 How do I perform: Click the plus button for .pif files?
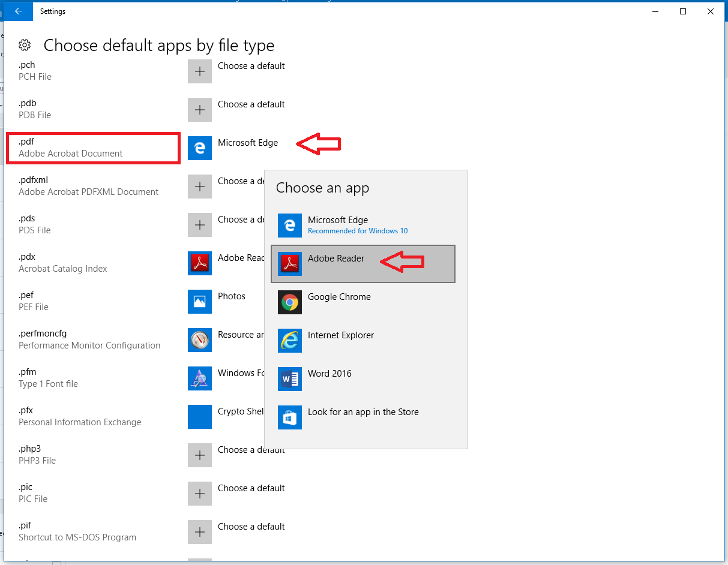[x=200, y=532]
